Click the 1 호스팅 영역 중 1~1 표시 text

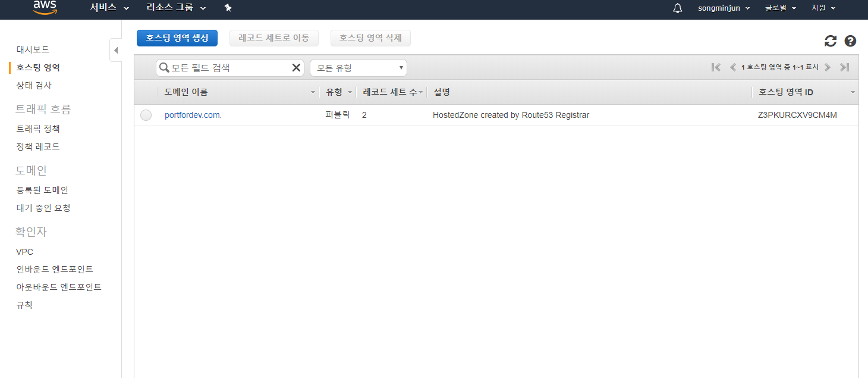(780, 67)
